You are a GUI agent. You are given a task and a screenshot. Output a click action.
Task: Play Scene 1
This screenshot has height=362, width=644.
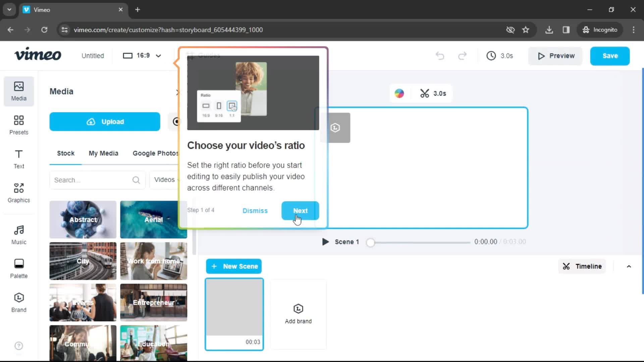[x=325, y=242]
